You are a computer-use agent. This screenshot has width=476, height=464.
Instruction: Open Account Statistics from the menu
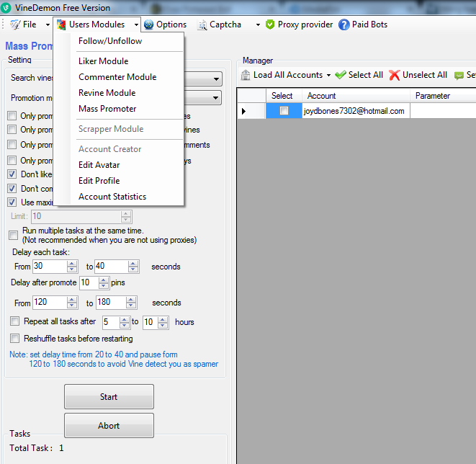112,197
